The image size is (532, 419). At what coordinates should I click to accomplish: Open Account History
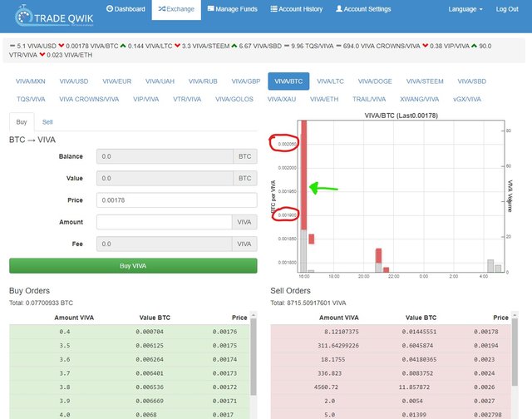297,9
